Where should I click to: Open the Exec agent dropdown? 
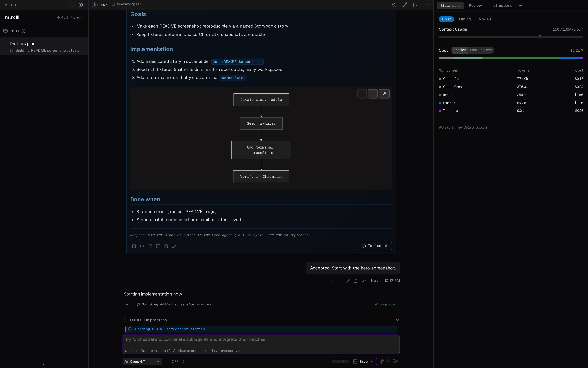click(x=363, y=361)
